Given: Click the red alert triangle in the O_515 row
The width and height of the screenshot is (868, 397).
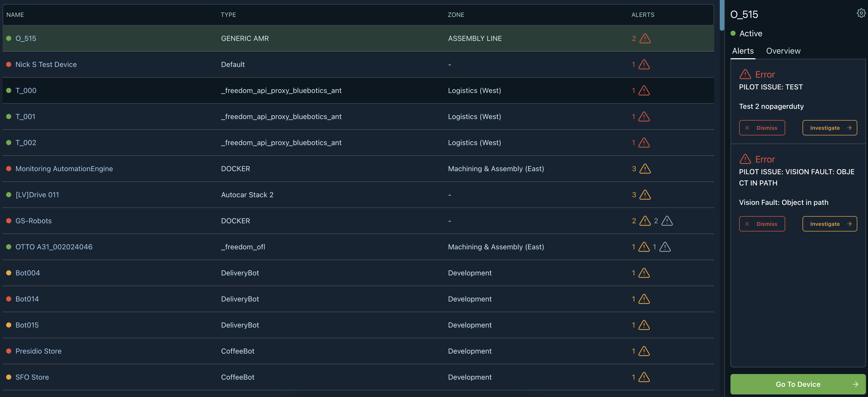Looking at the screenshot, I should pyautogui.click(x=645, y=38).
